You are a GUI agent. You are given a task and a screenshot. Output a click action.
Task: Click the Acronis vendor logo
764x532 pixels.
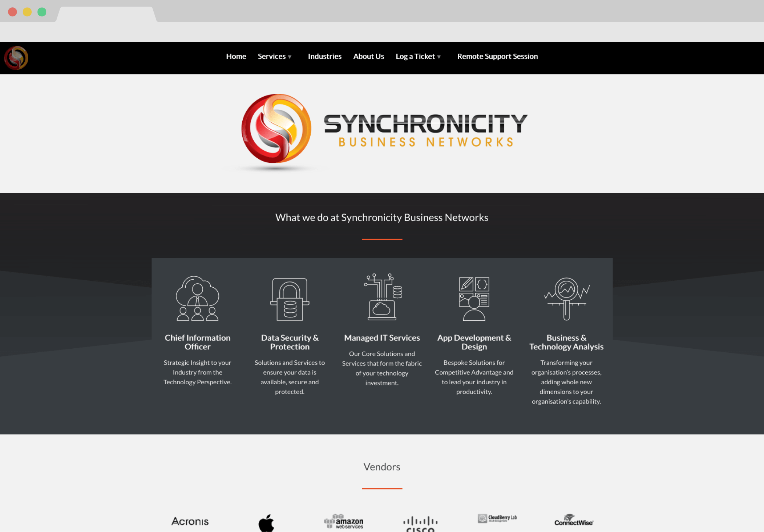point(191,521)
